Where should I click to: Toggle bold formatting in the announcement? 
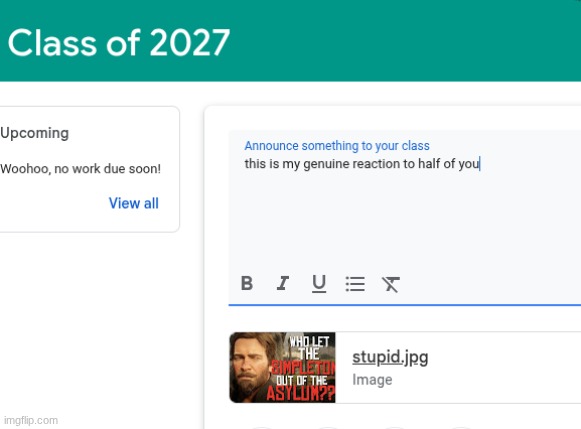click(247, 283)
